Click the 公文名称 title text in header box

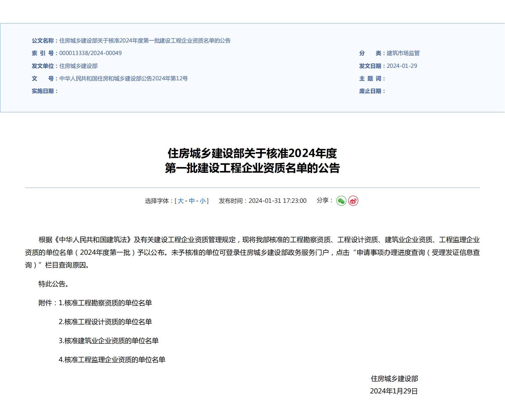[145, 41]
